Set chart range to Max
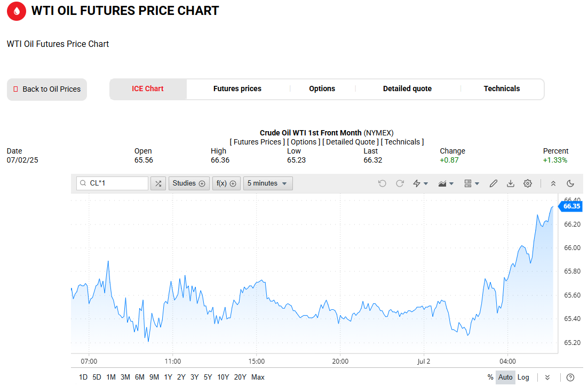Image resolution: width=588 pixels, height=386 pixels. [258, 377]
